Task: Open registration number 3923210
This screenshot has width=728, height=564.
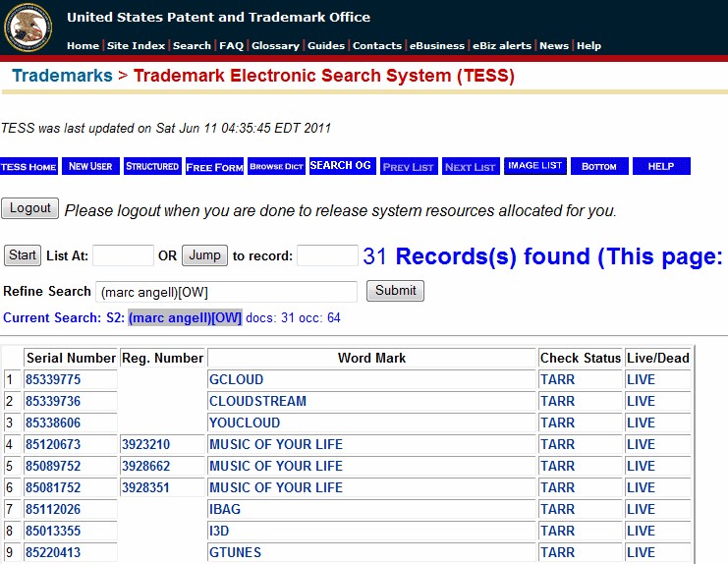Action: 145,444
